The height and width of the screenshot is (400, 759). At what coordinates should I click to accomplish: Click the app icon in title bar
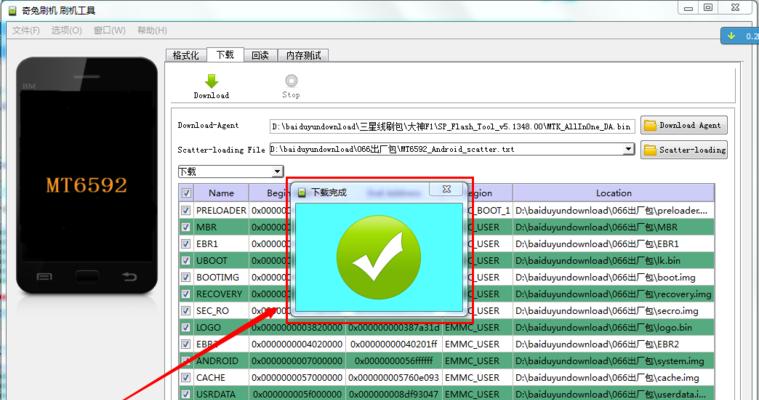(12, 10)
